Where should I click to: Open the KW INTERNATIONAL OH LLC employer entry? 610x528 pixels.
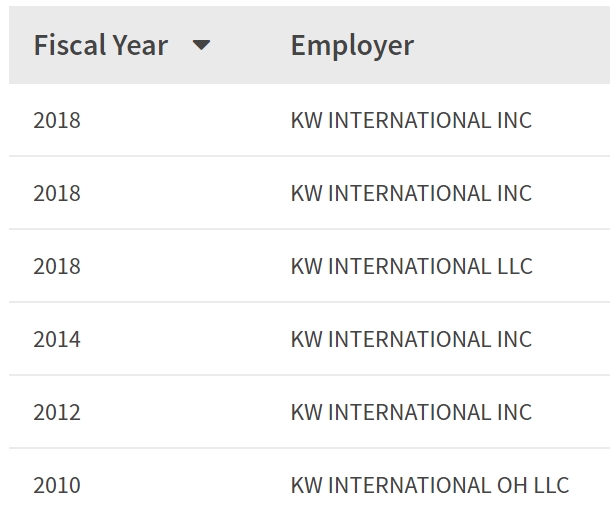(x=430, y=485)
